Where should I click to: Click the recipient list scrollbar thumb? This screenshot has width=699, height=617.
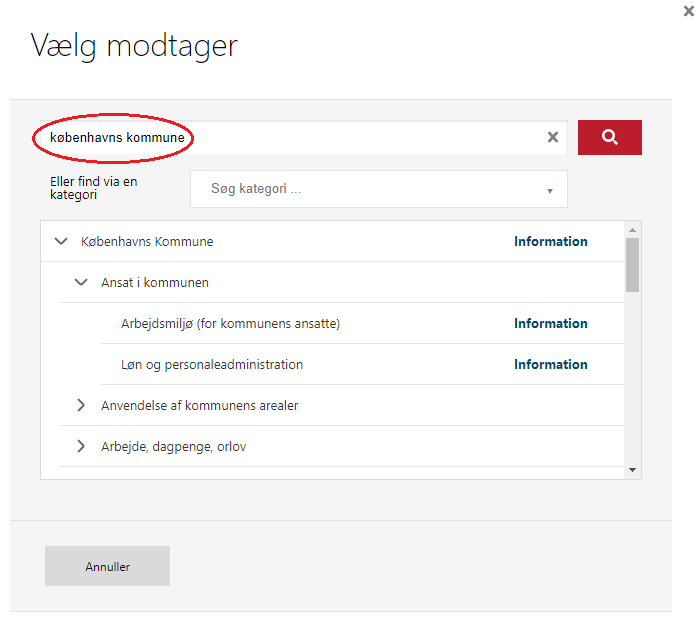point(632,265)
